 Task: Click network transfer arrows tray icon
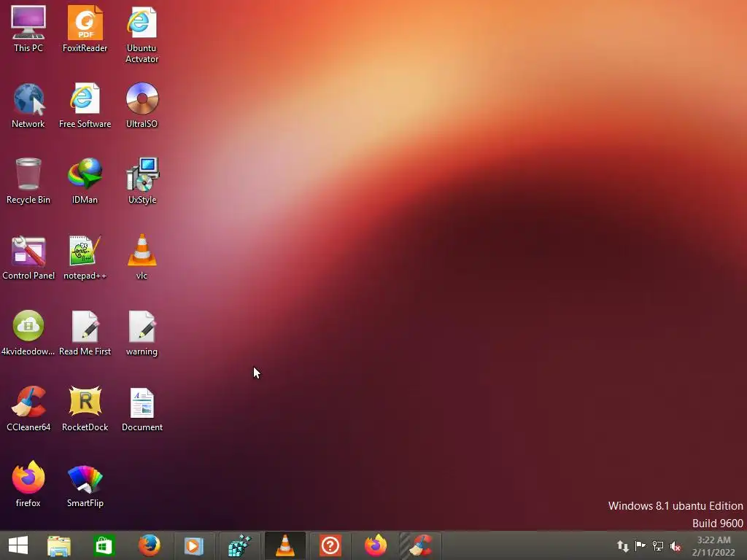click(623, 546)
